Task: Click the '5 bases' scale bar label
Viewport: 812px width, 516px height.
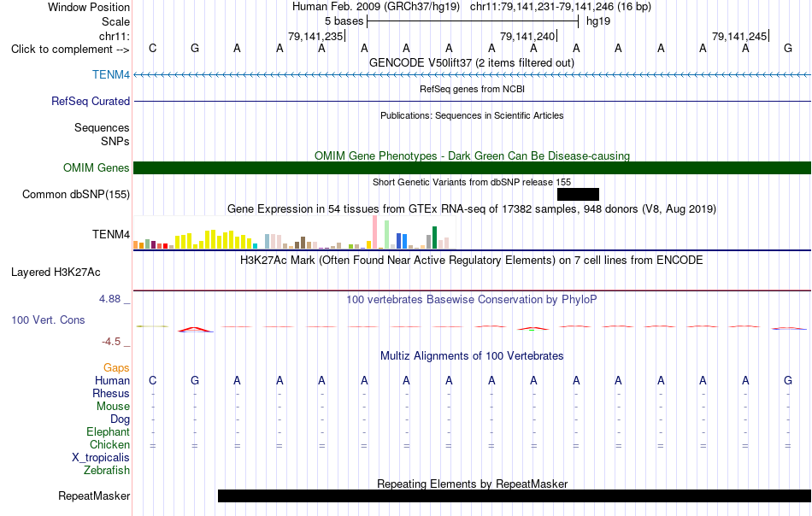Action: tap(344, 21)
